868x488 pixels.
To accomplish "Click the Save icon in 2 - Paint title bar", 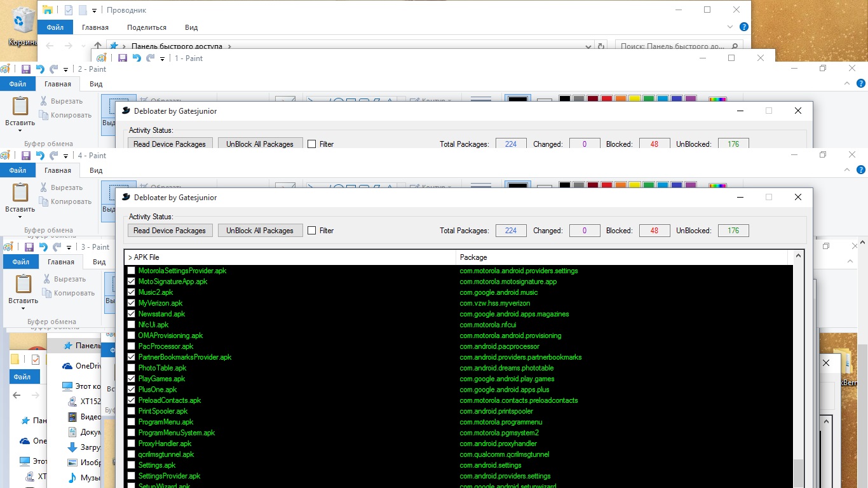I will 26,69.
